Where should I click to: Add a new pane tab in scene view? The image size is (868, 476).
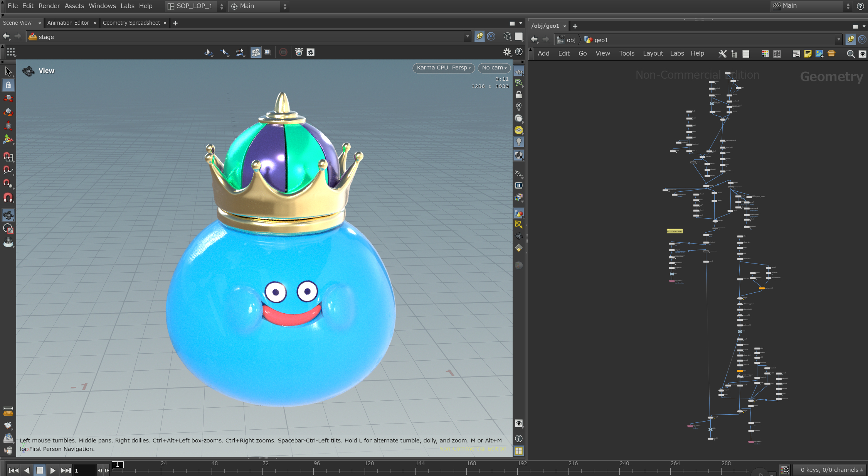175,23
